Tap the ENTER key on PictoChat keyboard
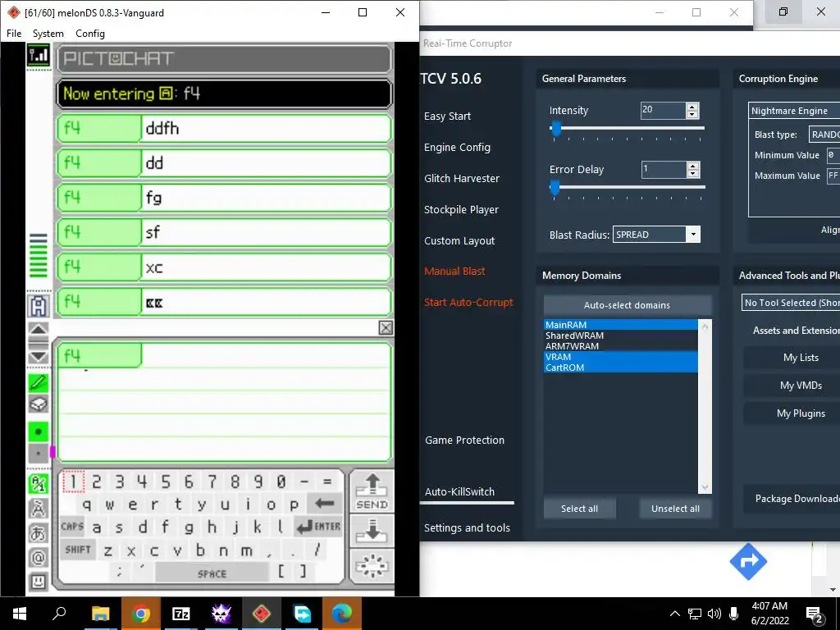 click(x=318, y=527)
